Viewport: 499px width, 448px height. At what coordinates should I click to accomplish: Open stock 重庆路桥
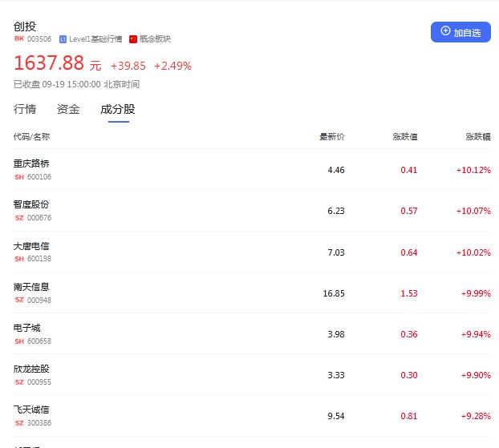tap(31, 163)
